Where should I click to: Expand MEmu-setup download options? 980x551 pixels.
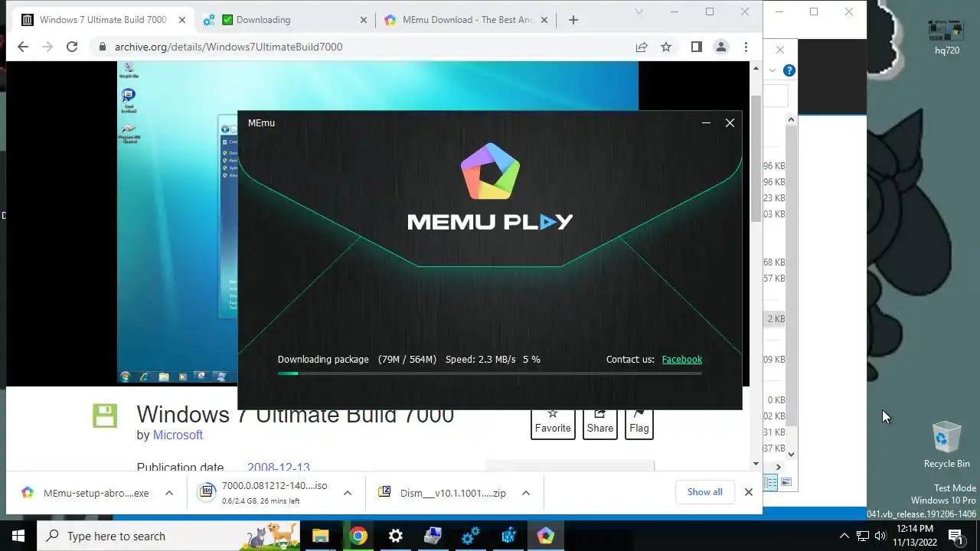169,493
